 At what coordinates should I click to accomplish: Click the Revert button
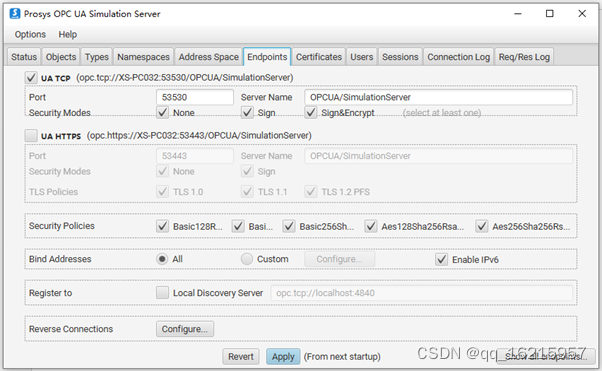click(x=241, y=357)
